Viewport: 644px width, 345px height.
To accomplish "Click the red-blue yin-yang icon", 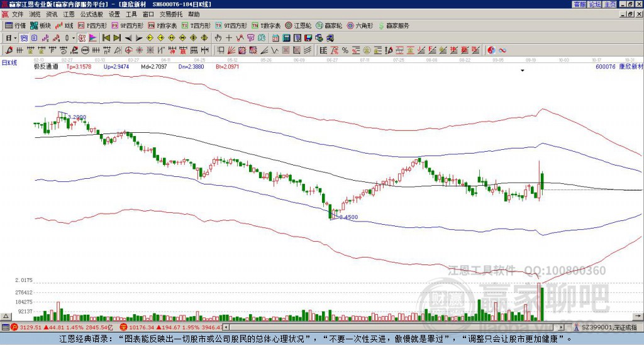I will tap(491, 50).
